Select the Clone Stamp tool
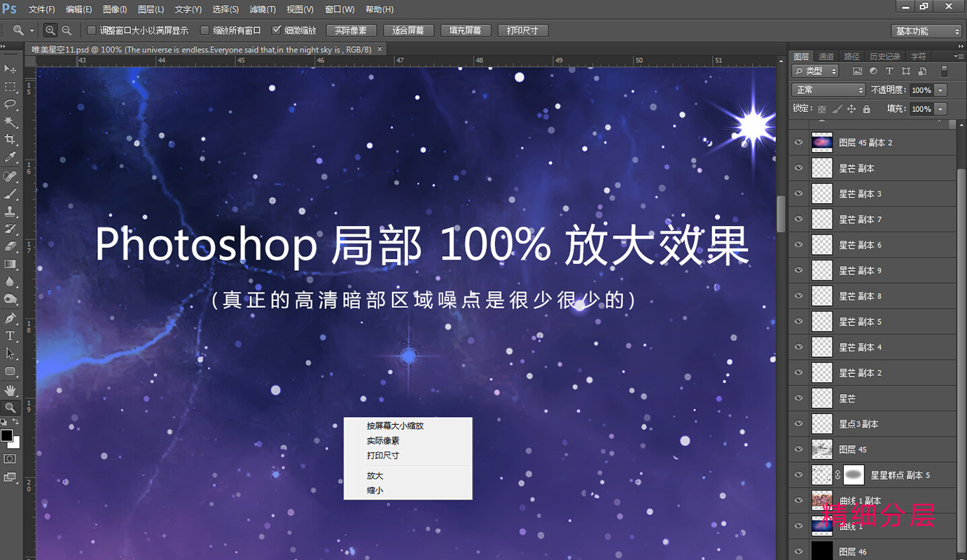967x560 pixels. click(11, 211)
